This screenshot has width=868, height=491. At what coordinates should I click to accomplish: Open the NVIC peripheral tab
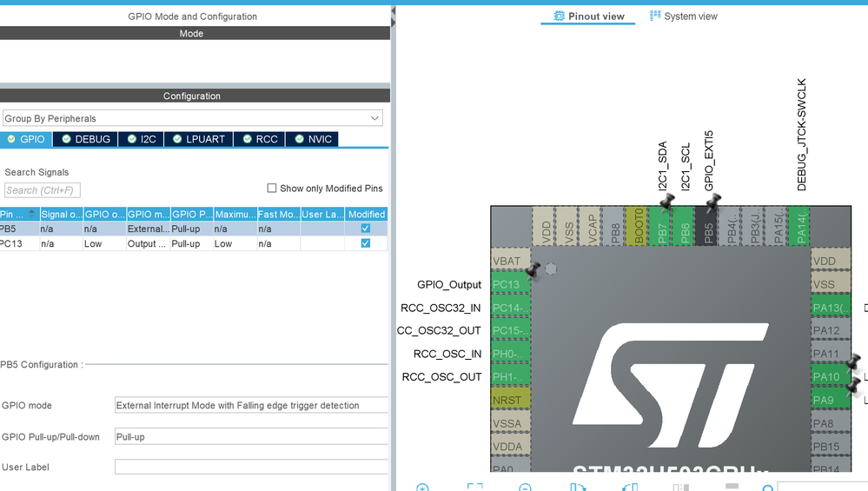[x=312, y=139]
